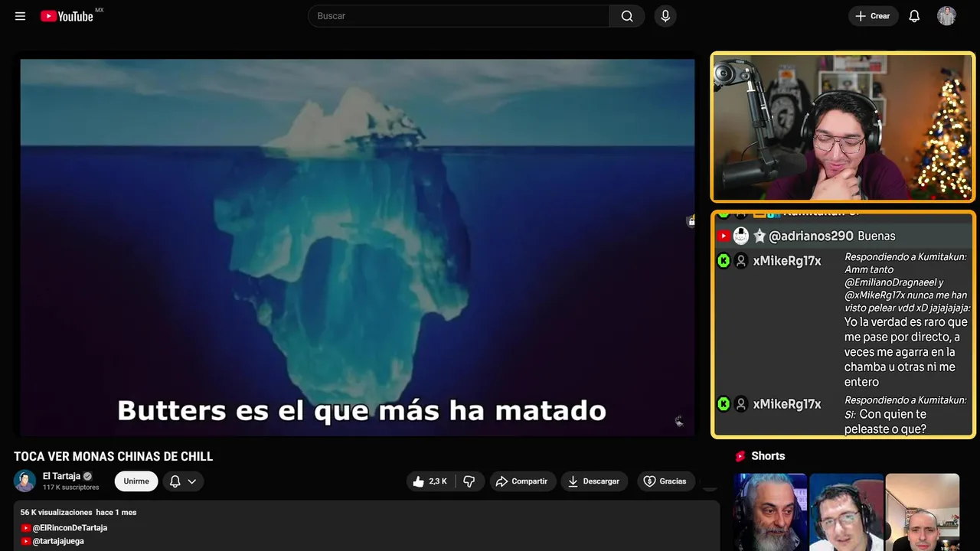Click the first xMikeRg17x username
This screenshot has width=980, height=551.
pos(787,261)
